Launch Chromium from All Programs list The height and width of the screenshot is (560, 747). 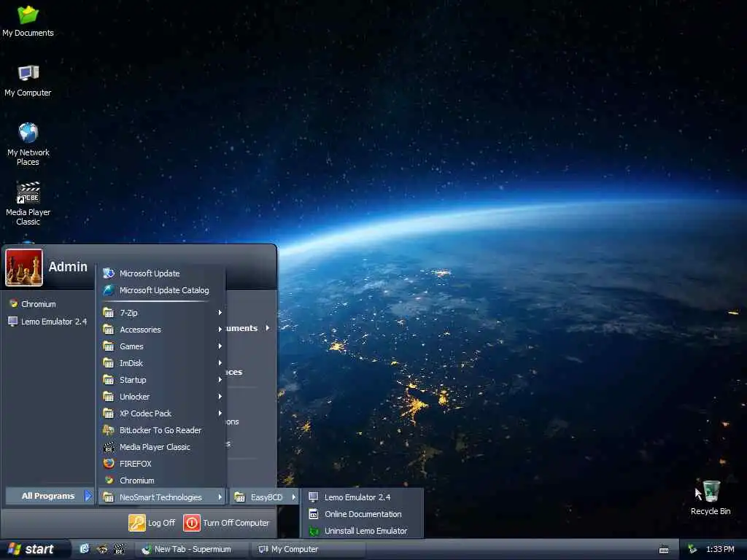pos(162,480)
